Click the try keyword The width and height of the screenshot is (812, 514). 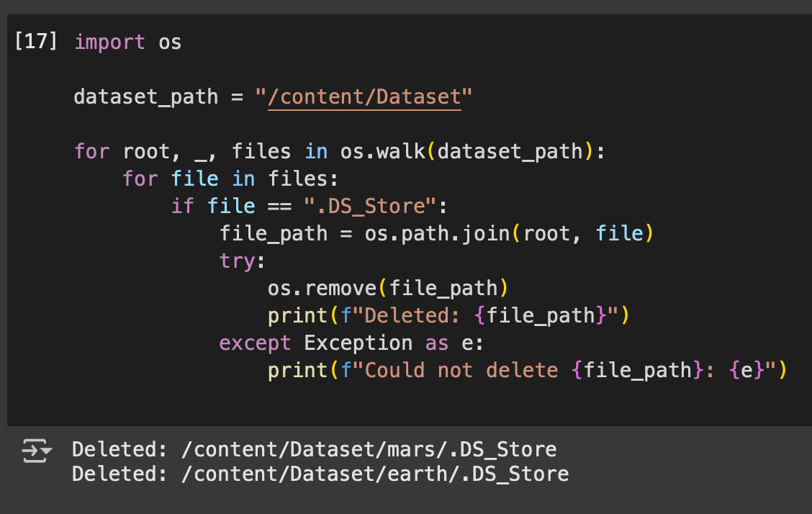237,261
